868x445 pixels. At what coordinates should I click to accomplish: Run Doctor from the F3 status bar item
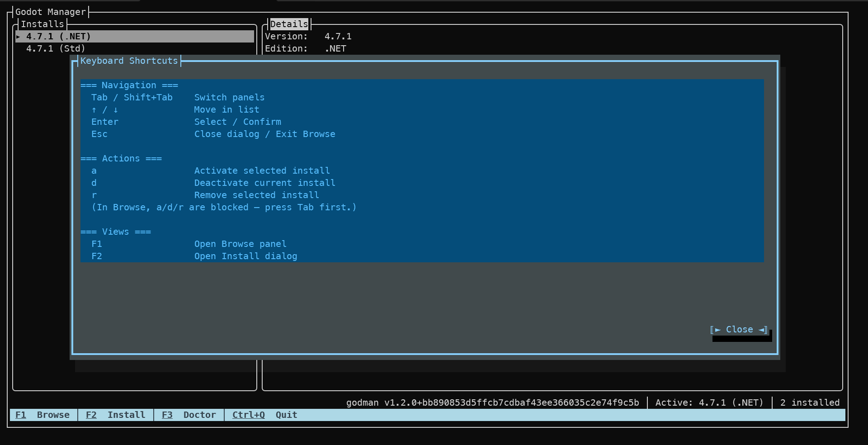189,415
